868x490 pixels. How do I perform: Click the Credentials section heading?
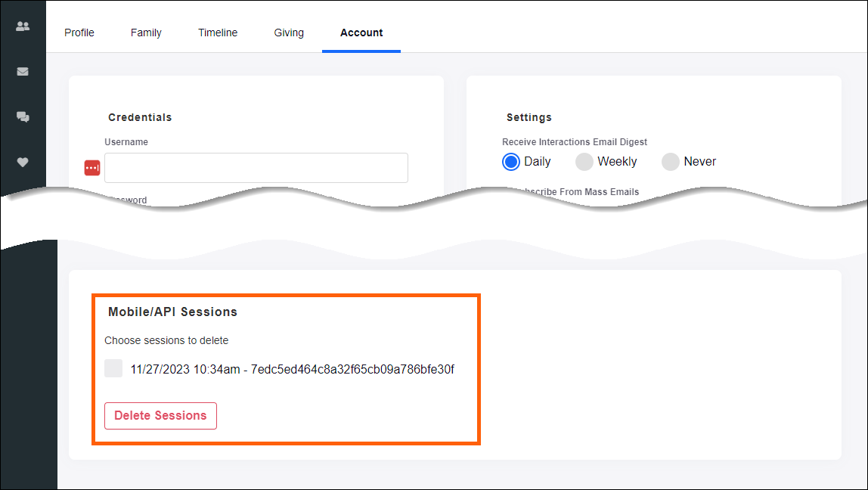pyautogui.click(x=140, y=117)
